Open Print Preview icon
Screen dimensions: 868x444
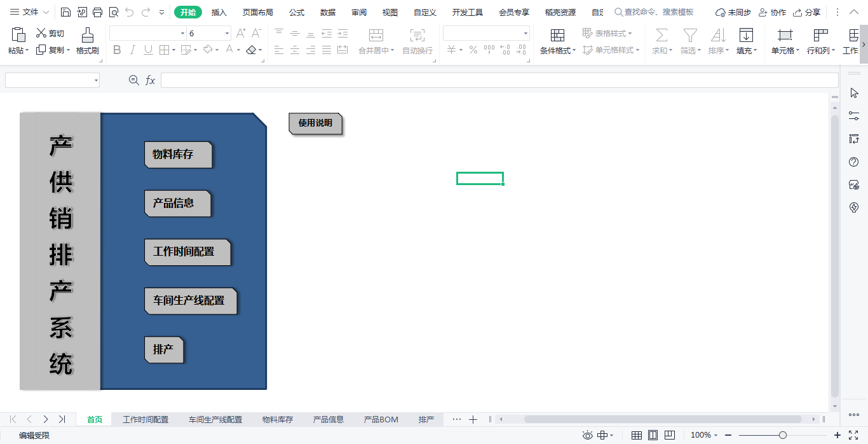pyautogui.click(x=113, y=12)
